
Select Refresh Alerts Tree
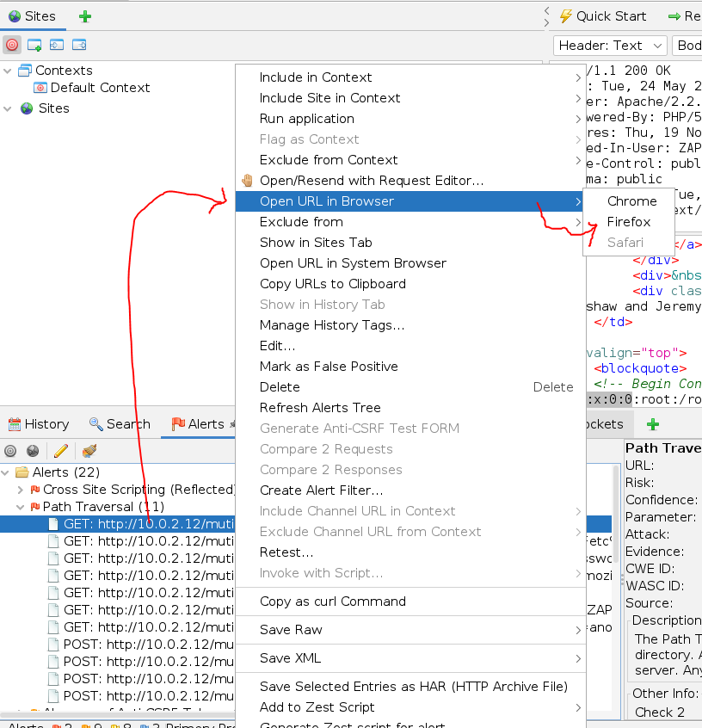tap(410, 408)
